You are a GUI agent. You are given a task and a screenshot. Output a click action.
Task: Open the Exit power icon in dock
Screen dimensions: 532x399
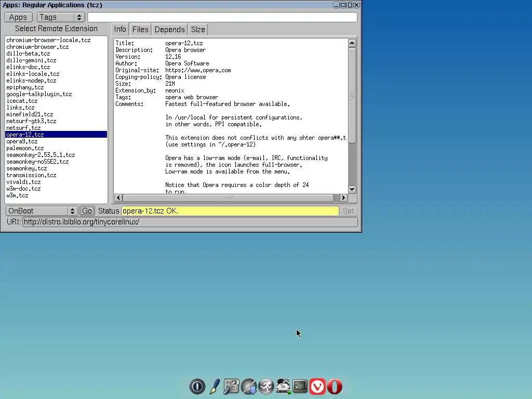tap(197, 387)
